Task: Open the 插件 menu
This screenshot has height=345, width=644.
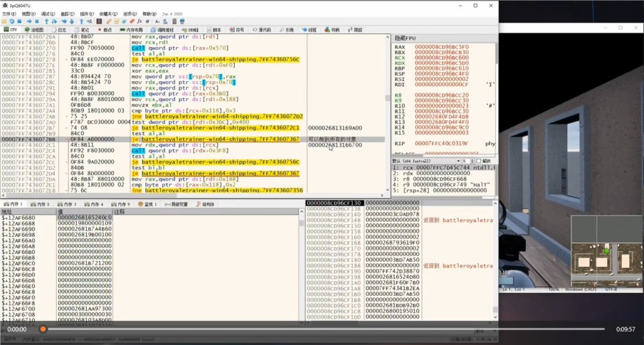Action: [86, 13]
